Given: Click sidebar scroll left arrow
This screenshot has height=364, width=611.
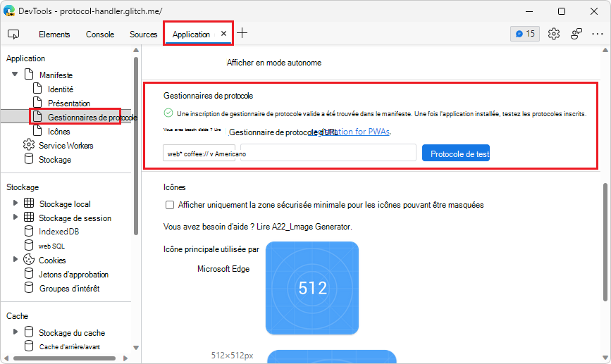Looking at the screenshot, I should coord(6,358).
